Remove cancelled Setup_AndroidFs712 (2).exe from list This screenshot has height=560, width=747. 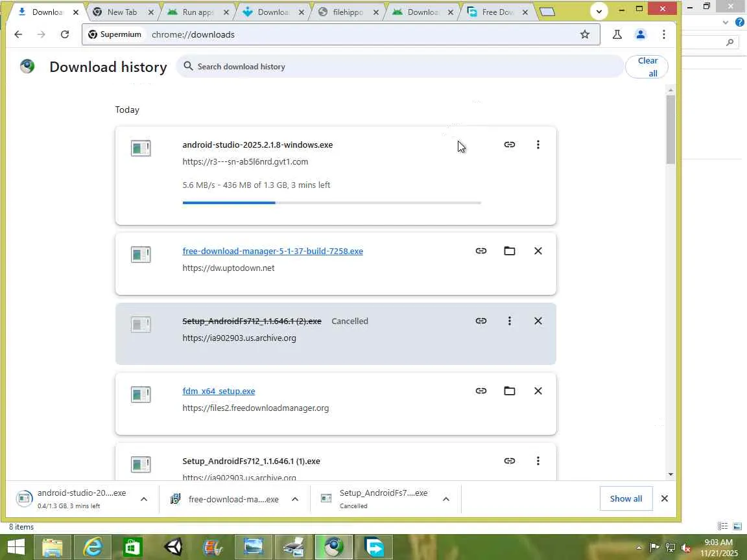pyautogui.click(x=538, y=320)
